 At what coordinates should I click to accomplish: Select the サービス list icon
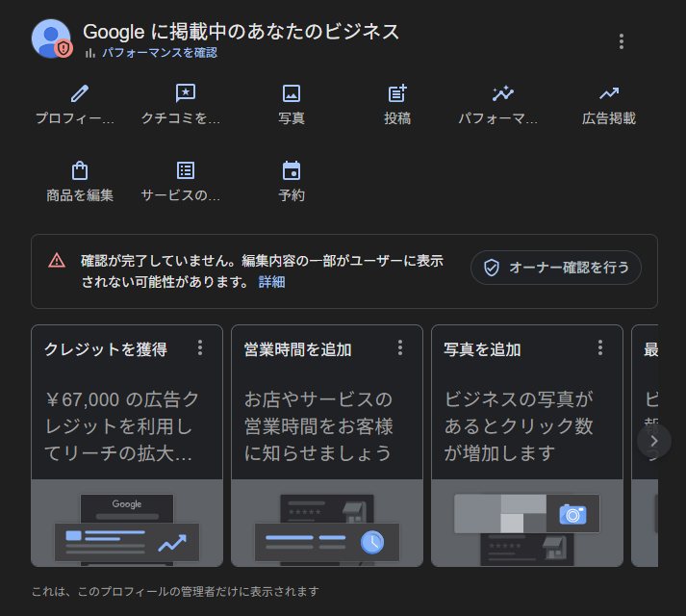186,170
